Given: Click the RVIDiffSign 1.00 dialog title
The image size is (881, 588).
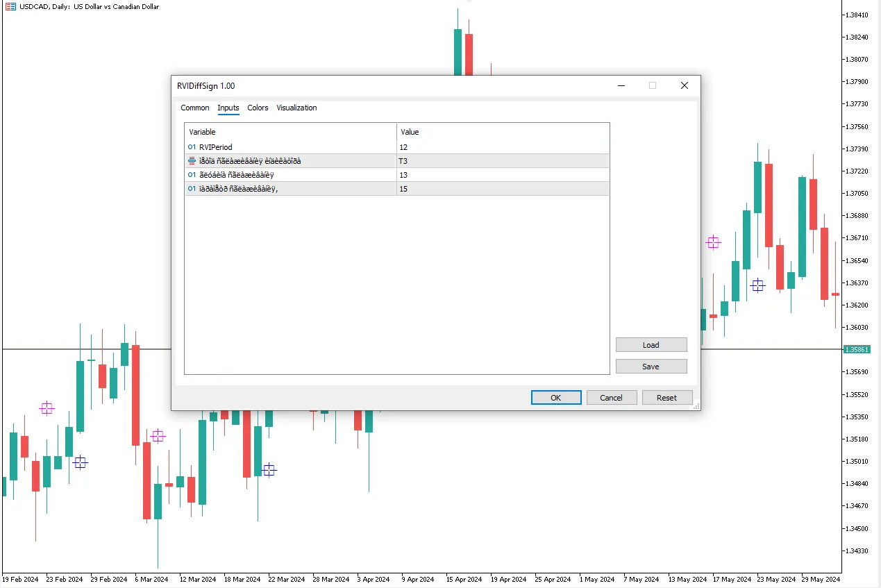Looking at the screenshot, I should coord(206,86).
